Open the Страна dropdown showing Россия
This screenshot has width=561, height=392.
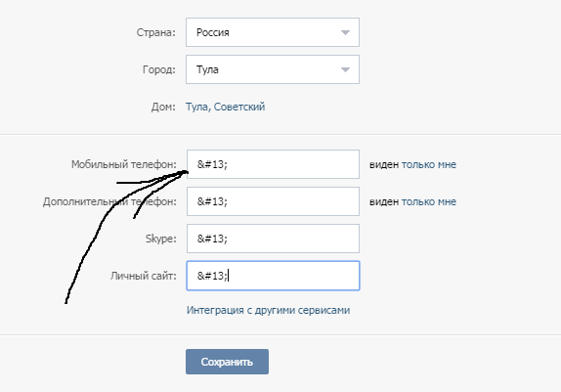[x=273, y=32]
